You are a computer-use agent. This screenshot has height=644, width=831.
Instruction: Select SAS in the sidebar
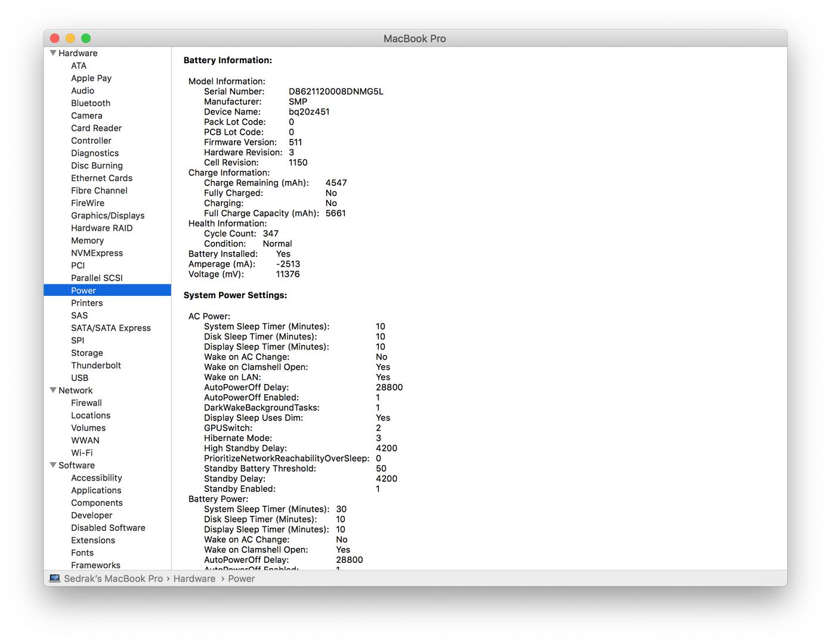[x=79, y=316]
